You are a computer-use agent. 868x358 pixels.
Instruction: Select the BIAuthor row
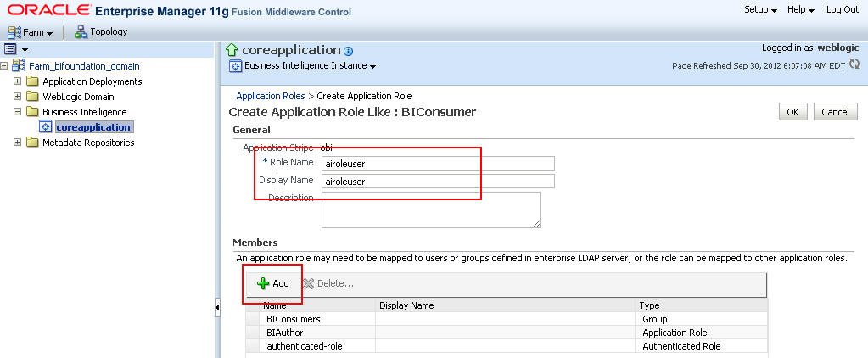507,333
